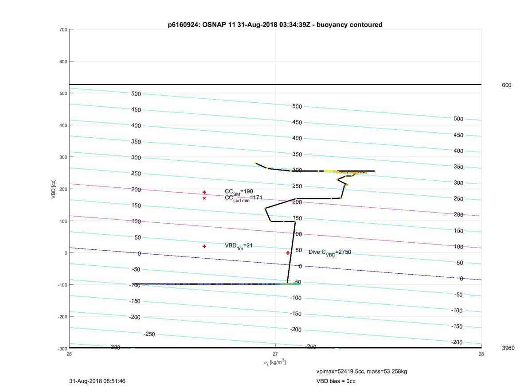Viewport: 532px width, 392px height.
Task: Click the 'Dive C VBD=2750' annotation text
Action: click(330, 252)
